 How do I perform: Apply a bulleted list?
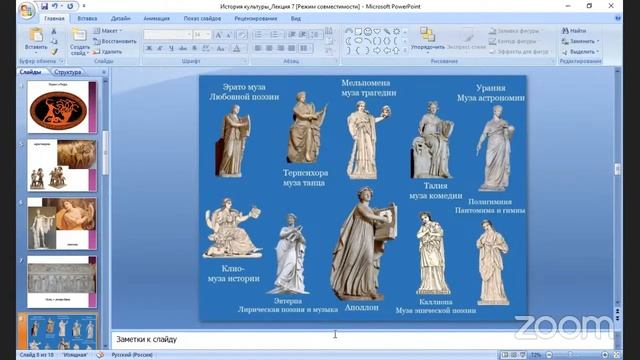click(259, 35)
